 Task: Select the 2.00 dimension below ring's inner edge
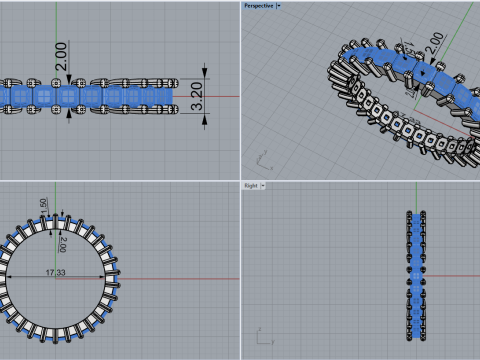tap(63, 245)
